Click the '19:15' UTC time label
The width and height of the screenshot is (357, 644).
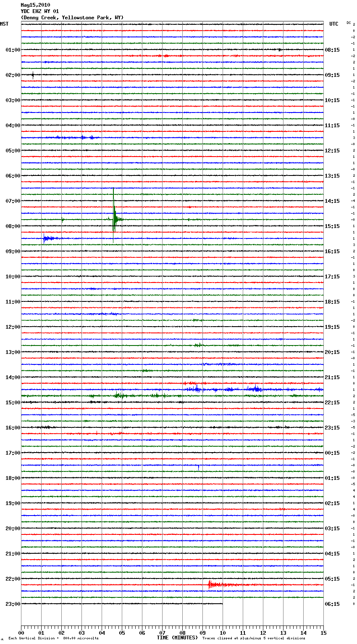pyautogui.click(x=332, y=327)
